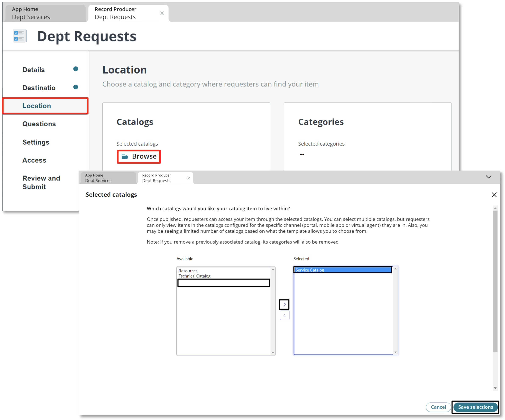This screenshot has height=420, width=505.
Task: Click the Details step's completed dot indicator
Action: (x=75, y=69)
